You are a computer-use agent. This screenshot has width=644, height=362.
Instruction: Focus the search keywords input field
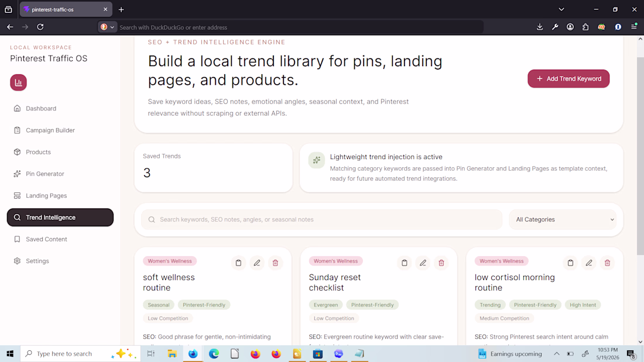pyautogui.click(x=321, y=219)
